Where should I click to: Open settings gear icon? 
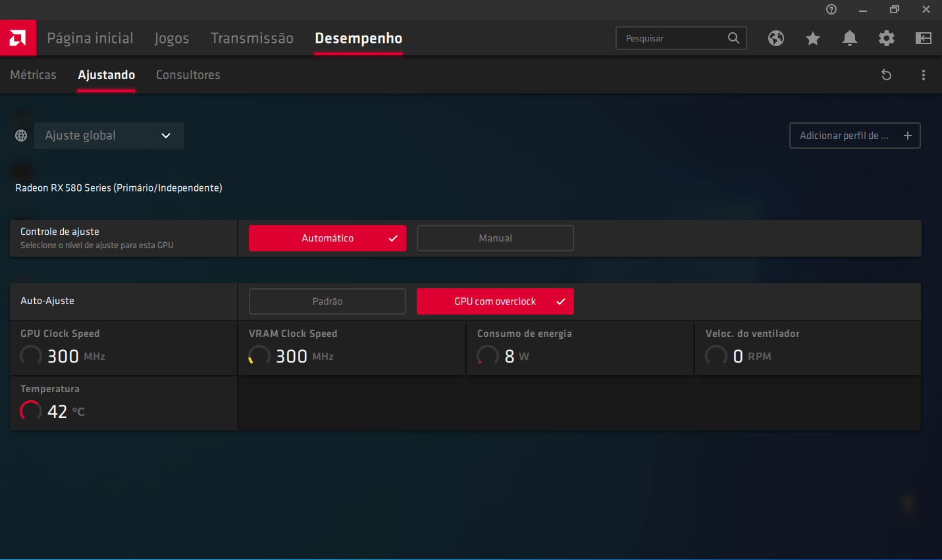point(887,38)
